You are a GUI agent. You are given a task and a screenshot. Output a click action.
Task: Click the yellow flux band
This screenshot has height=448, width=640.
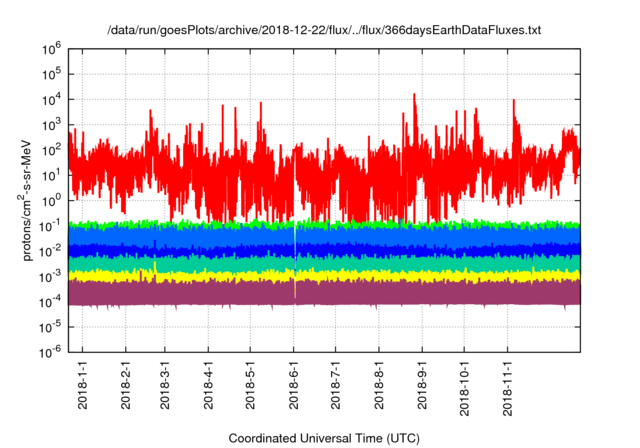click(x=324, y=276)
